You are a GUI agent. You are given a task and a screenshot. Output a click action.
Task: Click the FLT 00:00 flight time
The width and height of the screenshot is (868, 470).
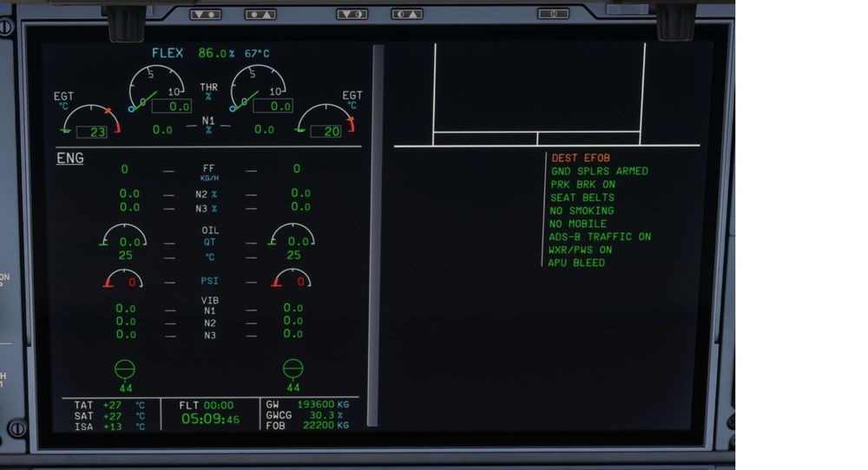coord(207,405)
